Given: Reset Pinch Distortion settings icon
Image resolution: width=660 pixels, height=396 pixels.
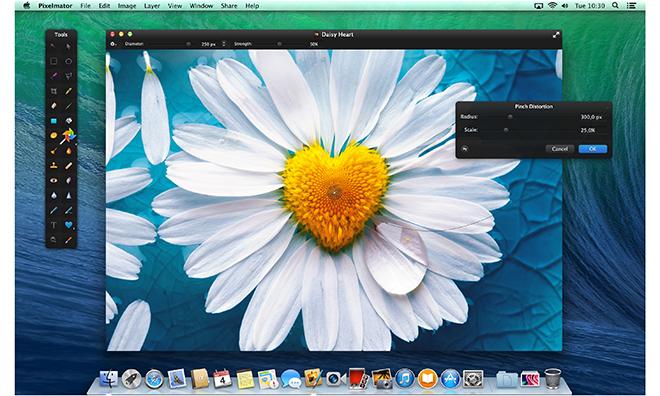Looking at the screenshot, I should click(465, 149).
